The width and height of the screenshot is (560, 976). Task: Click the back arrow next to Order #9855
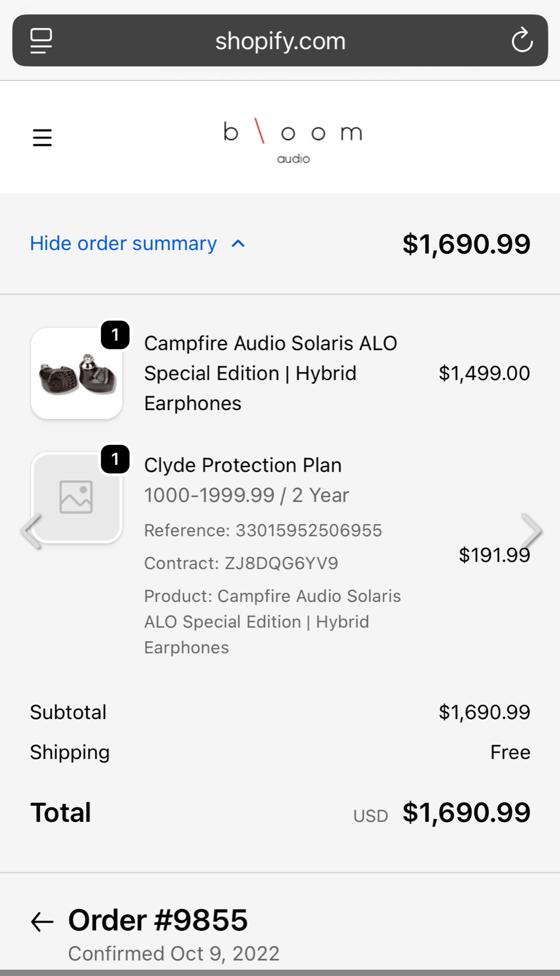[40, 919]
